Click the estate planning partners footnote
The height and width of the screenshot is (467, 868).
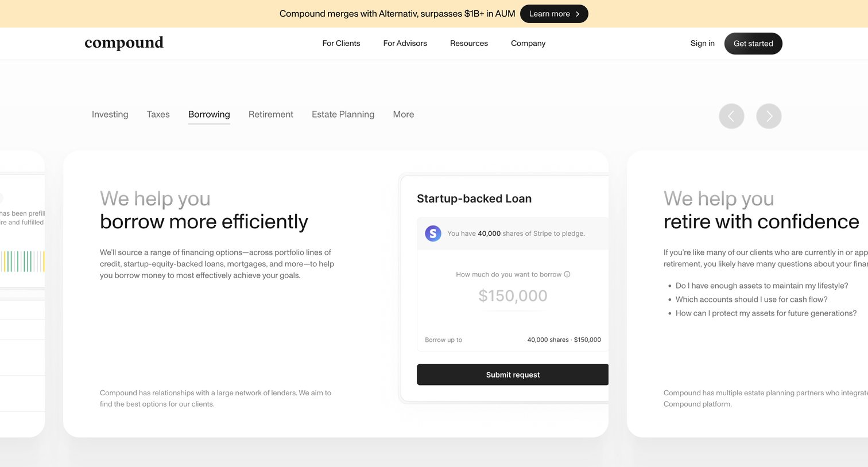coord(766,398)
